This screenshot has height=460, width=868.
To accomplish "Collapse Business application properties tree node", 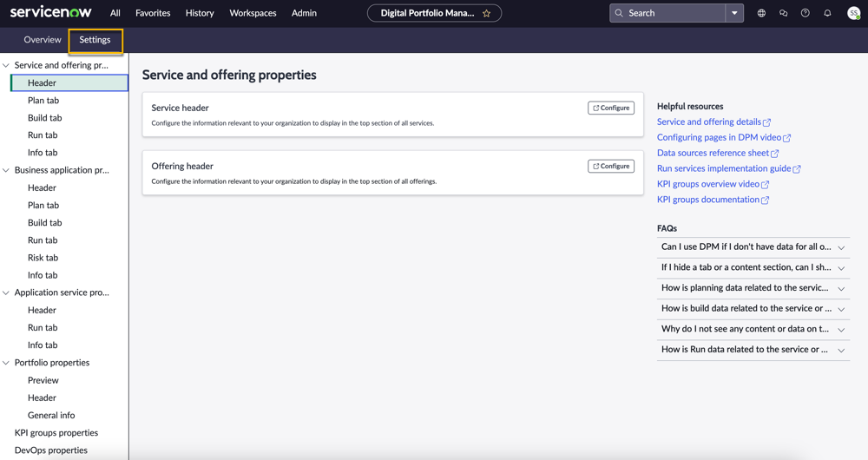I will pyautogui.click(x=6, y=170).
